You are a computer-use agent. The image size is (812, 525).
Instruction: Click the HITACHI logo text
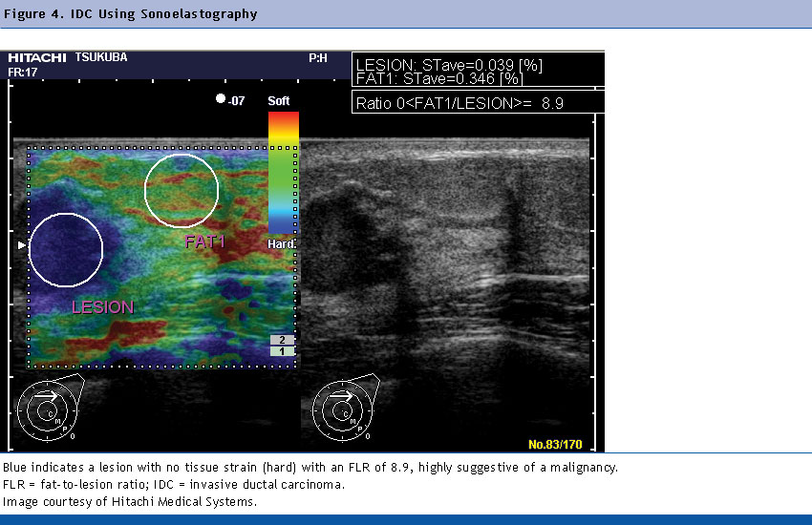[36, 57]
